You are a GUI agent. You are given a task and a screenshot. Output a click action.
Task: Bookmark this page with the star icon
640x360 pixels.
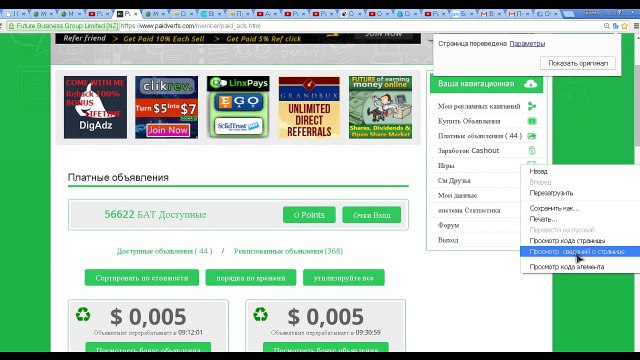pos(624,26)
